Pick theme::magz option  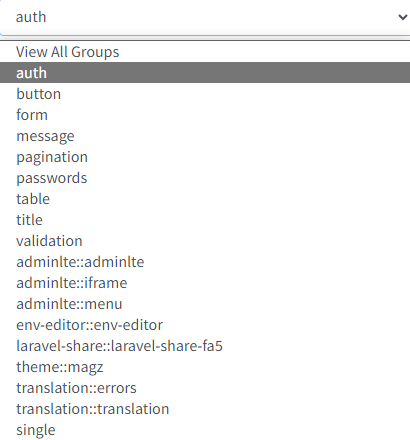(x=205, y=367)
